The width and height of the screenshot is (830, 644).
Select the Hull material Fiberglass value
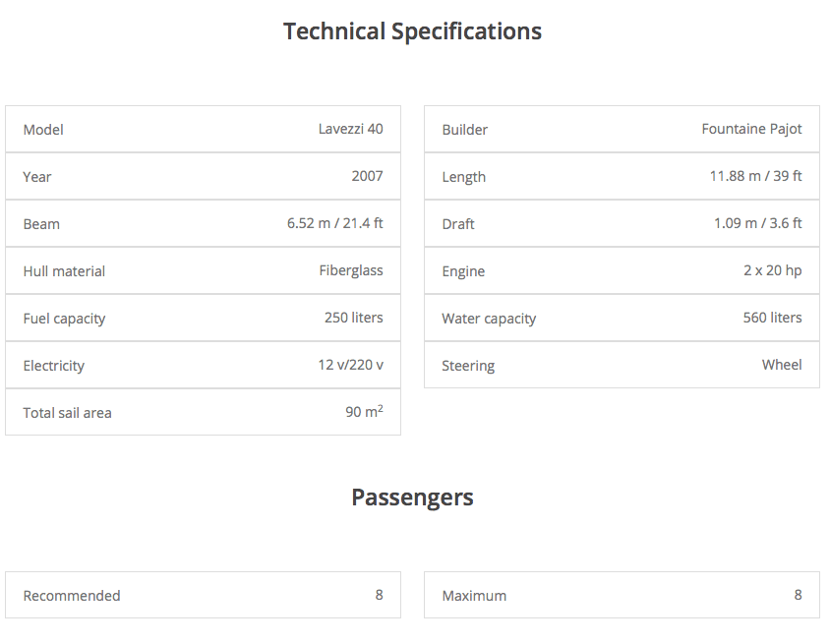[x=351, y=270]
